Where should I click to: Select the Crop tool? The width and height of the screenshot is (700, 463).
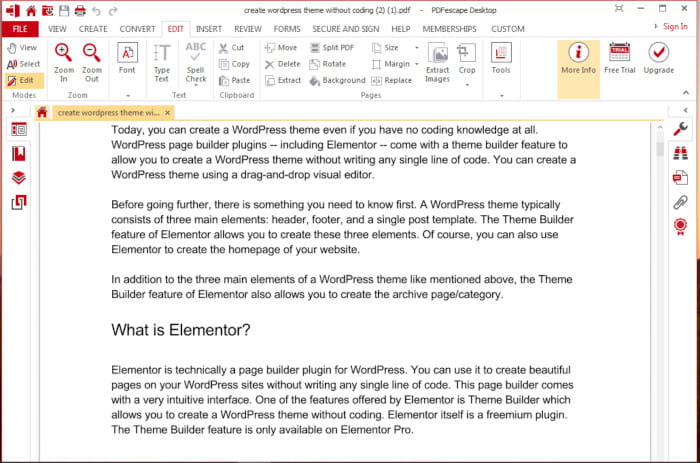(467, 58)
